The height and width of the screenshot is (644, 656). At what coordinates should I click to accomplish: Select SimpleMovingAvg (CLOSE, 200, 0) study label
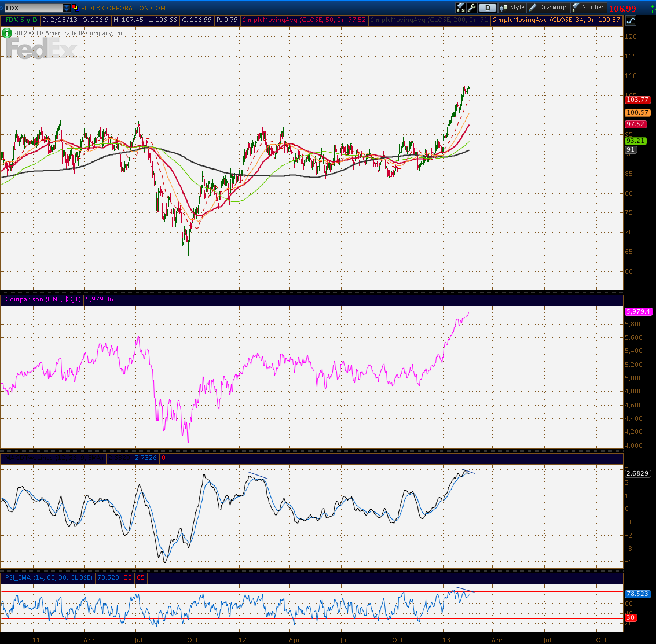423,20
